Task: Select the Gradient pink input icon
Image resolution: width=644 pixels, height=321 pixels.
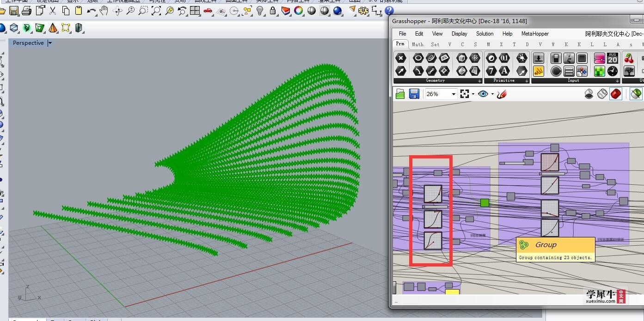Action: pyautogui.click(x=599, y=58)
